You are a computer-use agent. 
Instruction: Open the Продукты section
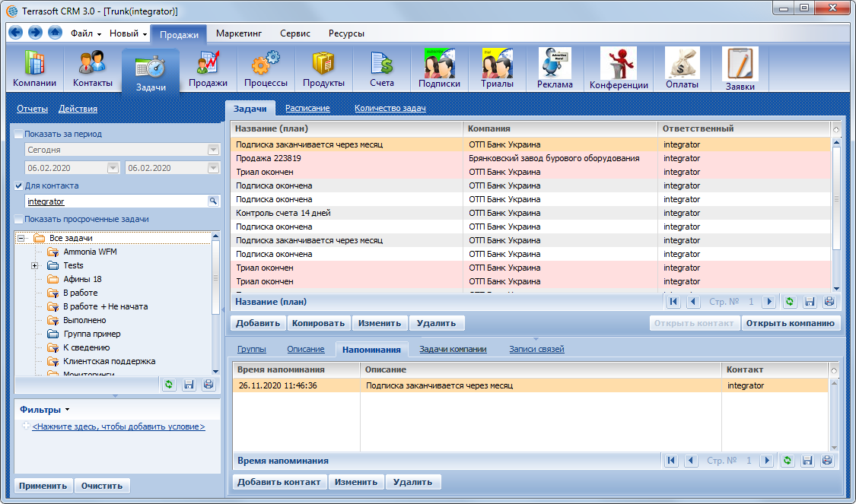click(323, 69)
